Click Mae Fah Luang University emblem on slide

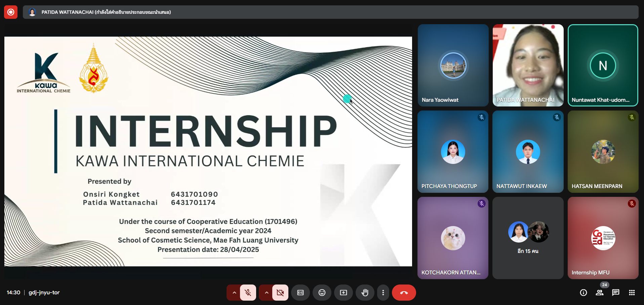(x=93, y=68)
